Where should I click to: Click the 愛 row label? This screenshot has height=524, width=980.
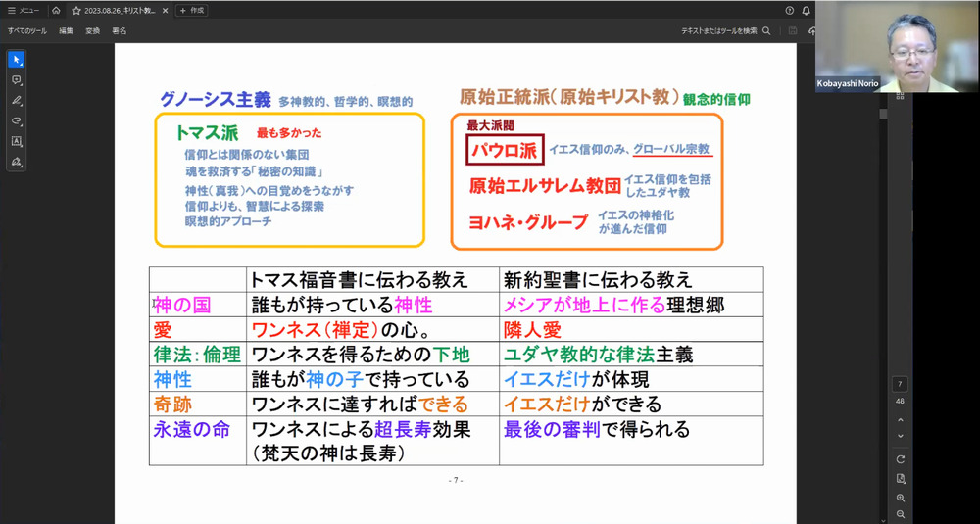click(163, 330)
